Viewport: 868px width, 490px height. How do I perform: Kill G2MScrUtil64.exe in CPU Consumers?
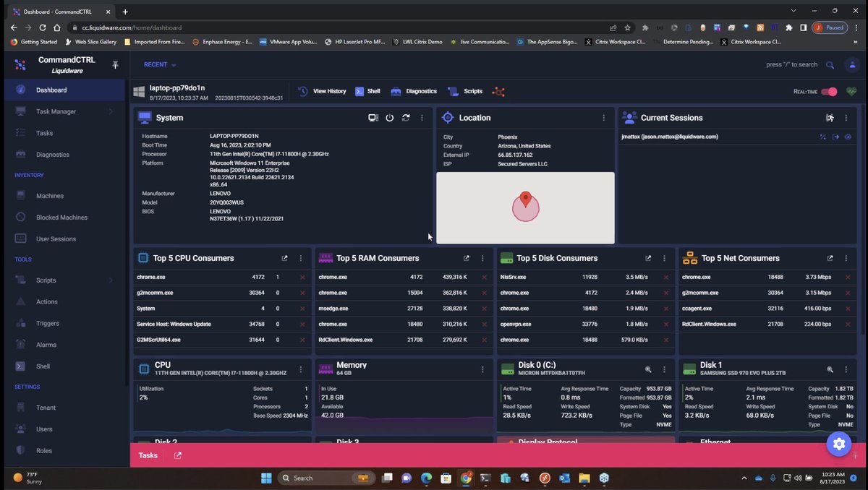pyautogui.click(x=302, y=340)
